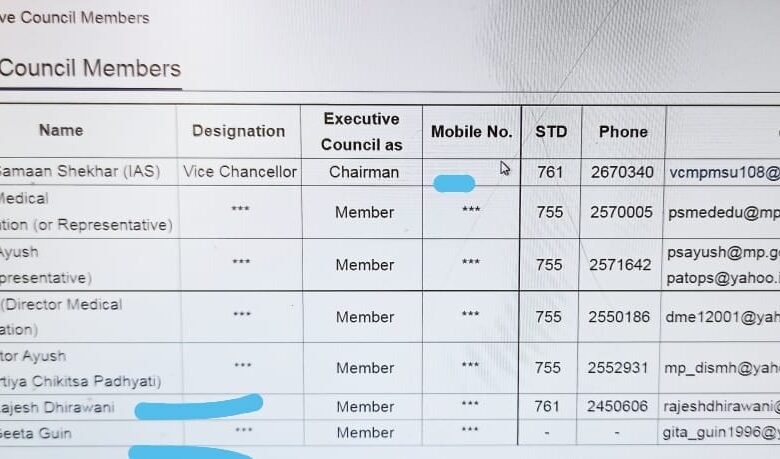Click the dme12001 email address
780x459 pixels.
coord(722,317)
